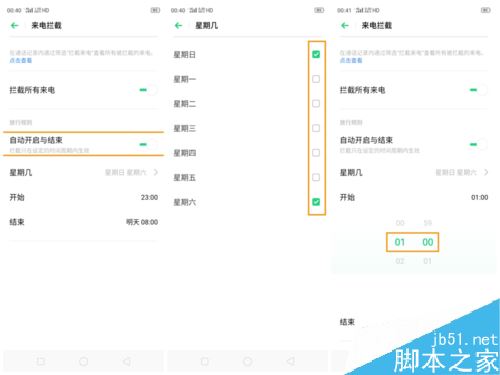The width and height of the screenshot is (500, 375).
Task: Open 点击查看 link on right screen
Action: (x=351, y=60)
